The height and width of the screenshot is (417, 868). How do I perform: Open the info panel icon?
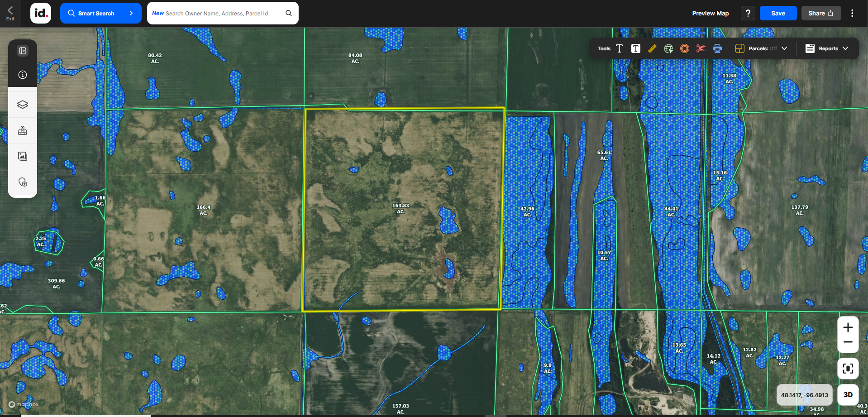click(23, 75)
